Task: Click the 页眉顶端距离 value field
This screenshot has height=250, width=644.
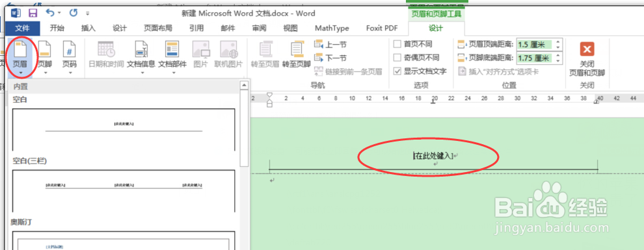Action: [535, 44]
